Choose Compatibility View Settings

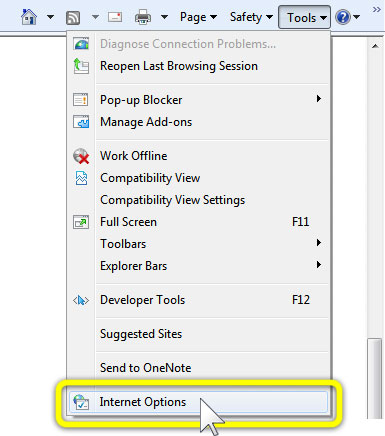click(173, 200)
